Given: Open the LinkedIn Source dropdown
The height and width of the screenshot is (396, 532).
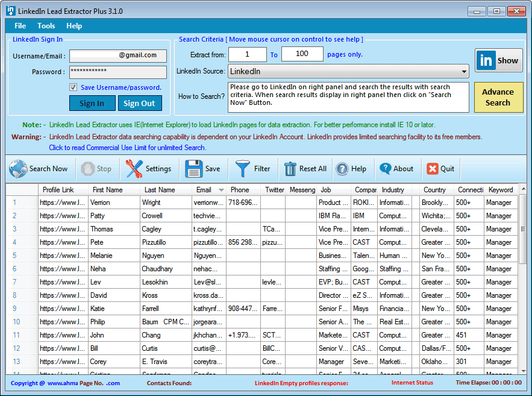Looking at the screenshot, I should pos(348,71).
